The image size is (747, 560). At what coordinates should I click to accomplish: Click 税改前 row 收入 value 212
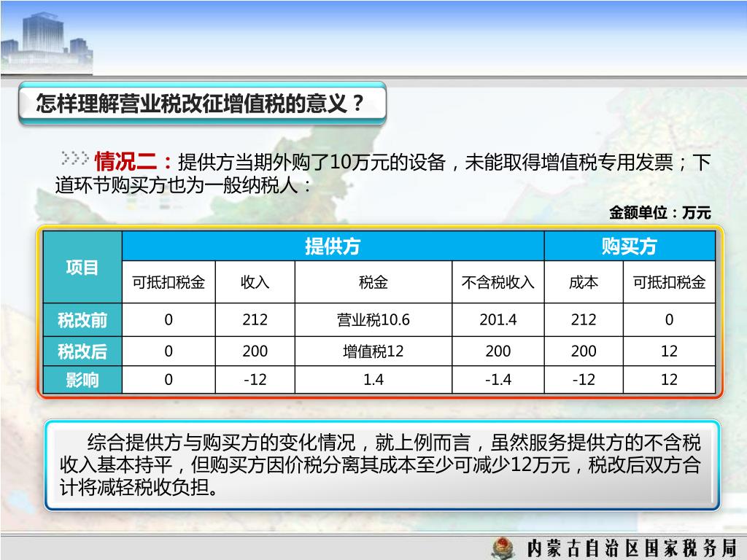255,319
